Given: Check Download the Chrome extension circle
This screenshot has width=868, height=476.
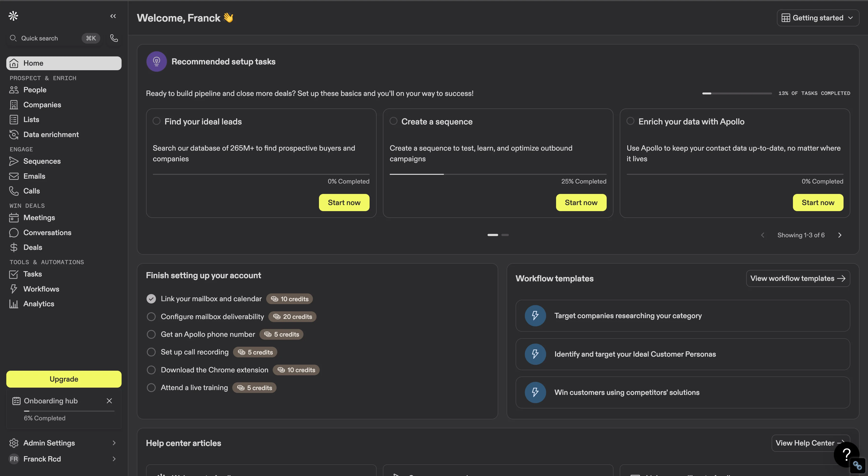Looking at the screenshot, I should pos(151,370).
